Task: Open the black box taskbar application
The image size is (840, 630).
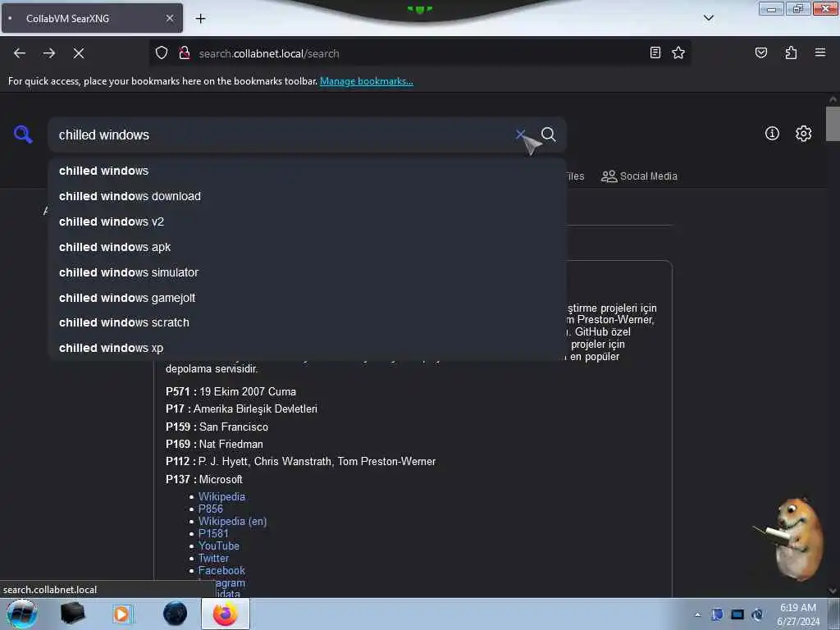Action: [x=72, y=614]
